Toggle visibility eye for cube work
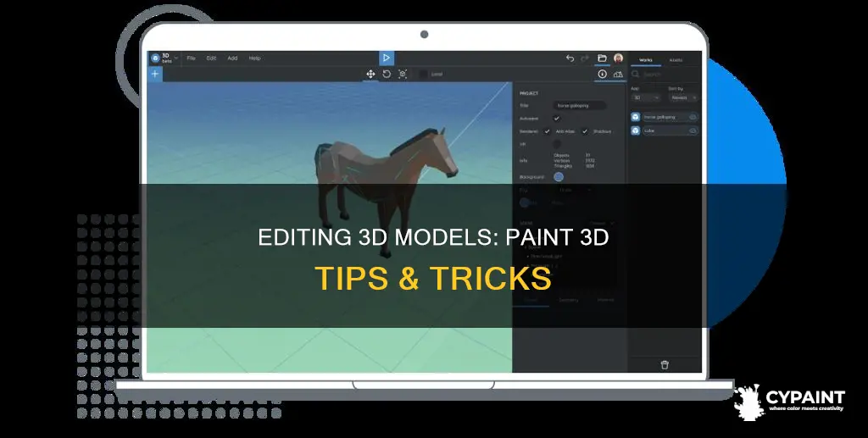This screenshot has width=868, height=438. pos(693,130)
